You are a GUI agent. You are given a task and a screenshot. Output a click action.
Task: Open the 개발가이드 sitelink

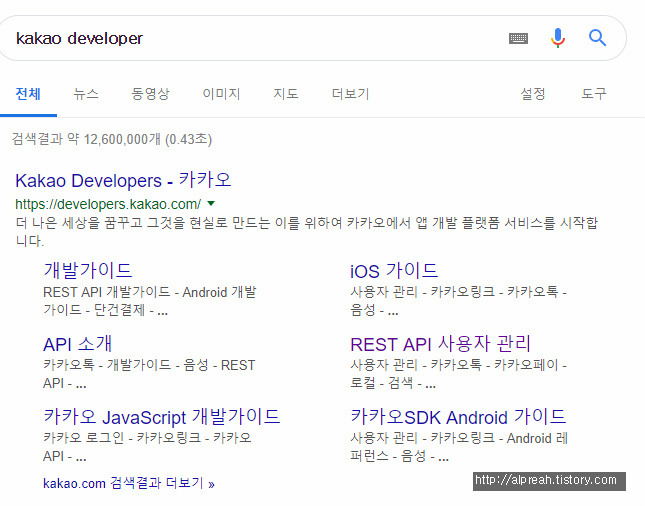coord(88,270)
